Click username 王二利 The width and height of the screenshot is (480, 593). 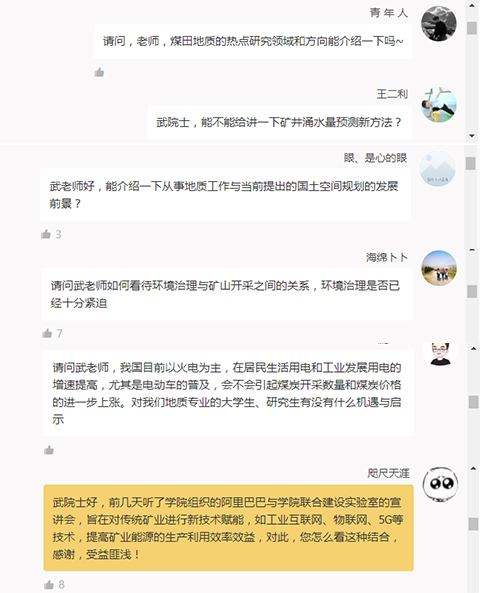pyautogui.click(x=392, y=94)
